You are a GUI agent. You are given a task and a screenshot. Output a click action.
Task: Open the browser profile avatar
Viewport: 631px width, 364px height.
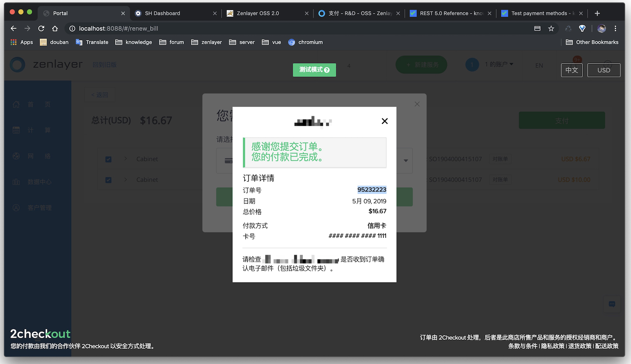602,28
